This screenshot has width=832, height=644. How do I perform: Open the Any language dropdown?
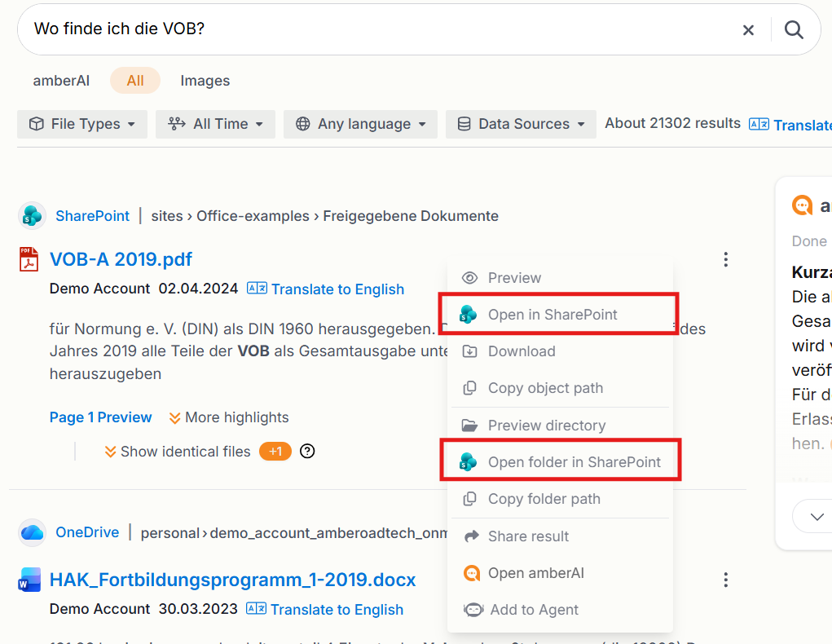(360, 124)
